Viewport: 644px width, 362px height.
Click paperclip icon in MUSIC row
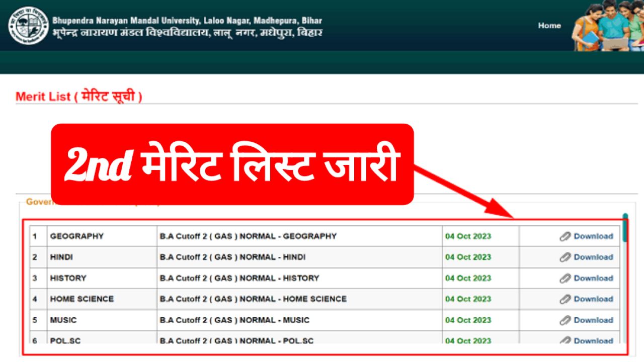tap(565, 320)
